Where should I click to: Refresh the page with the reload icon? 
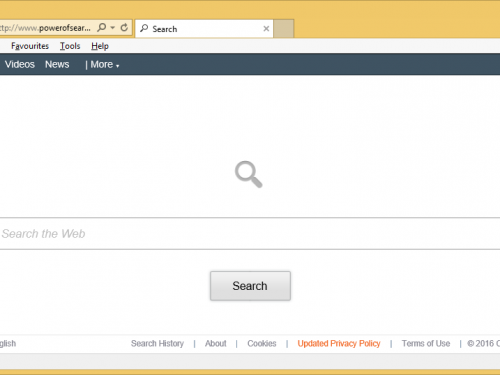coord(124,28)
